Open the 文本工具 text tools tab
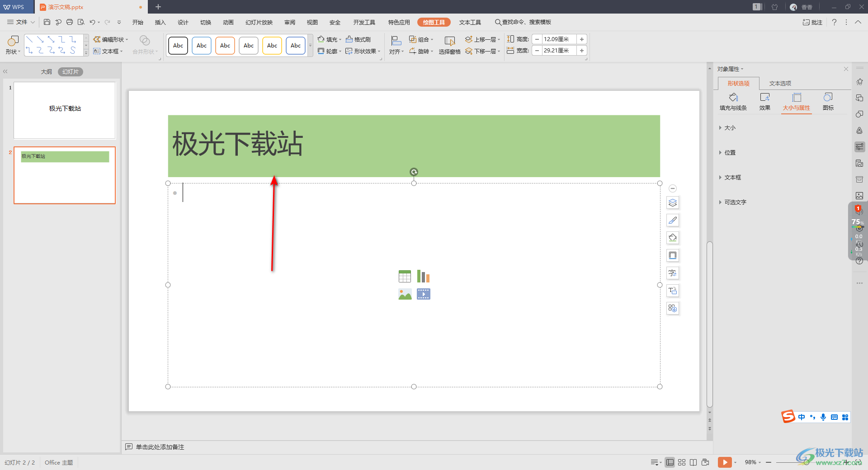The image size is (868, 470). pos(470,22)
